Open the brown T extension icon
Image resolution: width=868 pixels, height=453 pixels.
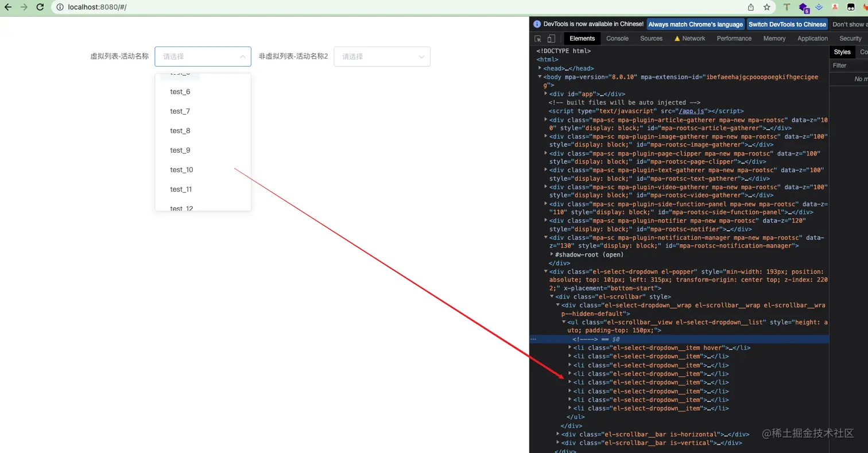(787, 7)
